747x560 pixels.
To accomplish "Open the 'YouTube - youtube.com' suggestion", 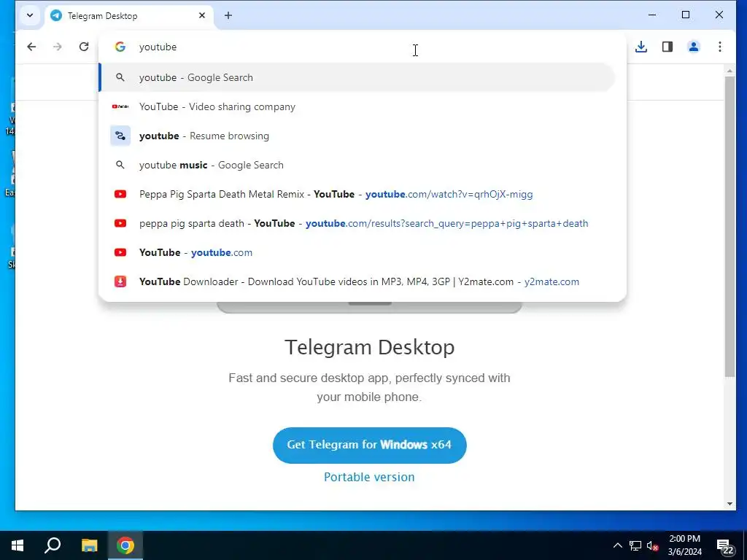I will point(357,252).
